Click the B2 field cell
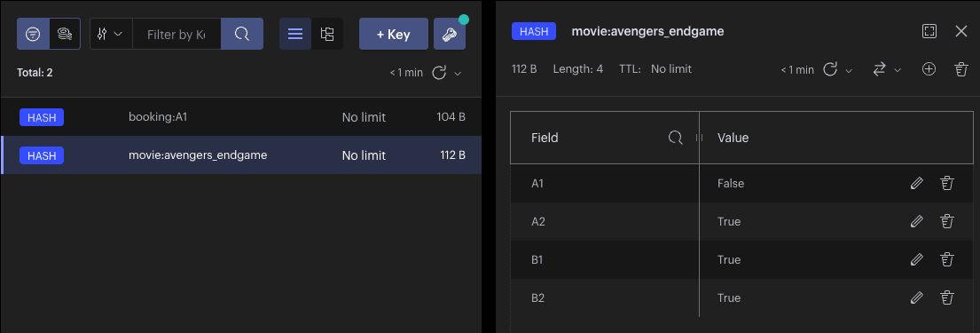 (605, 298)
